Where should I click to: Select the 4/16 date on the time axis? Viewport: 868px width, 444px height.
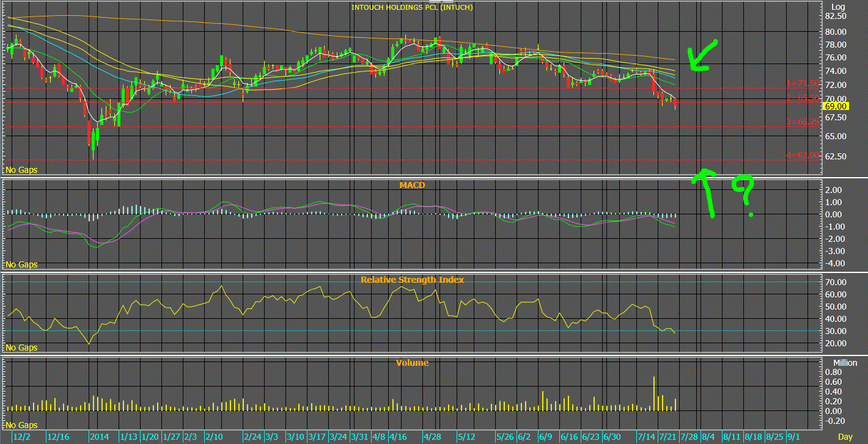398,437
